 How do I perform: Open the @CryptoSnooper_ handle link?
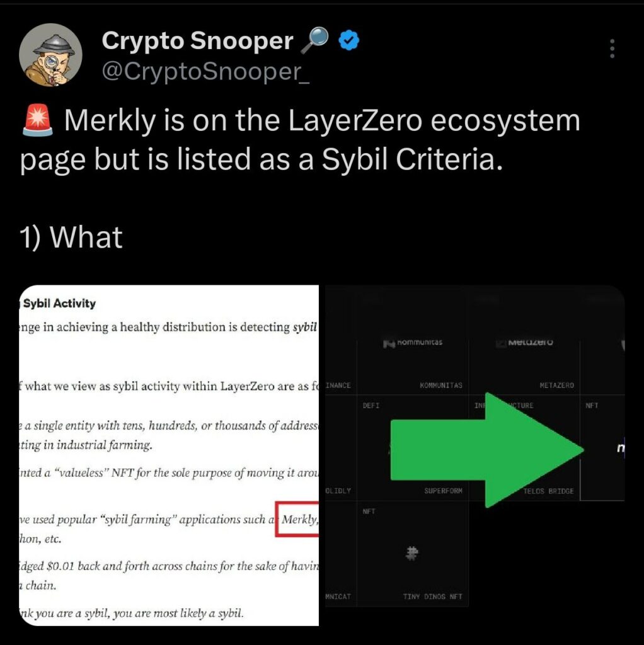pos(205,71)
